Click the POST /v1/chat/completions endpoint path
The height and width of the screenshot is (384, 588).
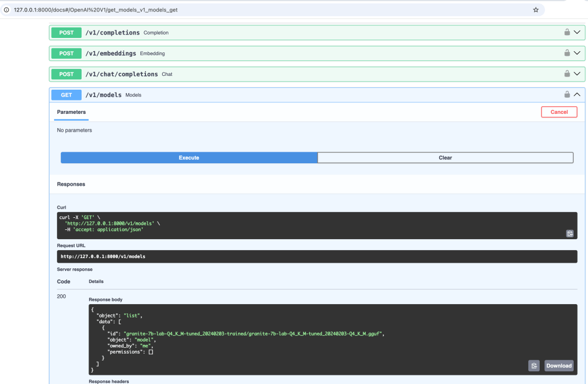(121, 74)
